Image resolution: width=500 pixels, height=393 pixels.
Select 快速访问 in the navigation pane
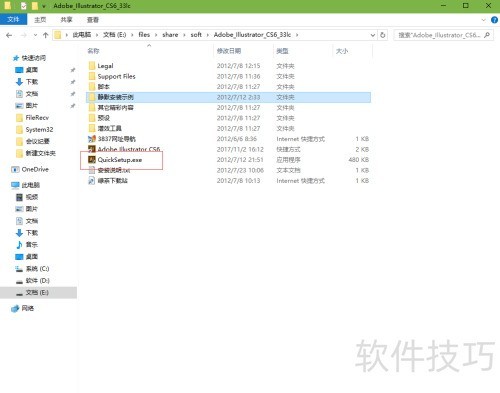33,58
